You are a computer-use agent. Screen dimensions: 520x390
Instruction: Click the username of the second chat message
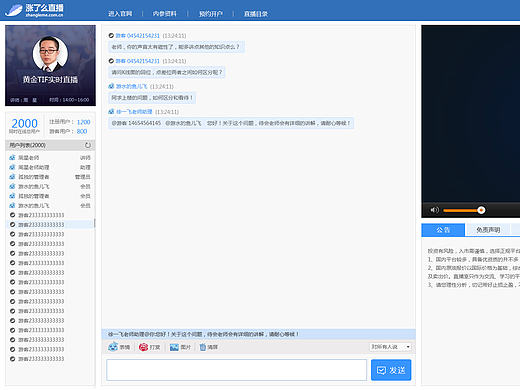click(x=138, y=61)
